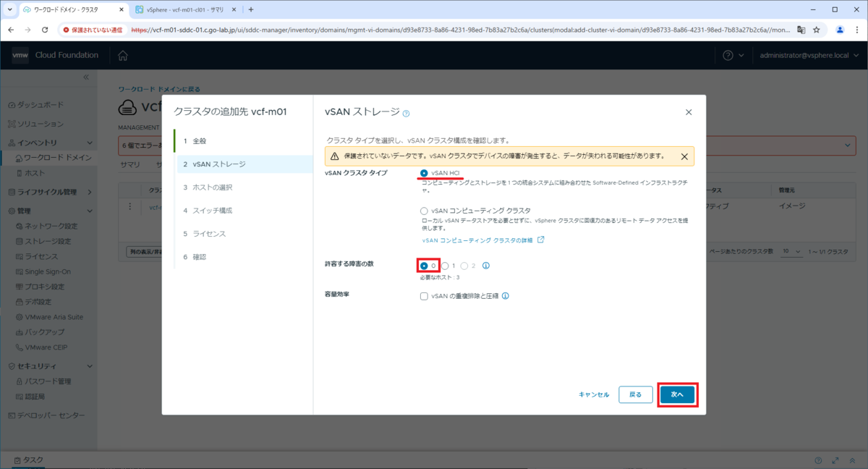The width and height of the screenshot is (868, 469).
Task: Open プロキシ設定 in the sidebar
Action: (40, 287)
